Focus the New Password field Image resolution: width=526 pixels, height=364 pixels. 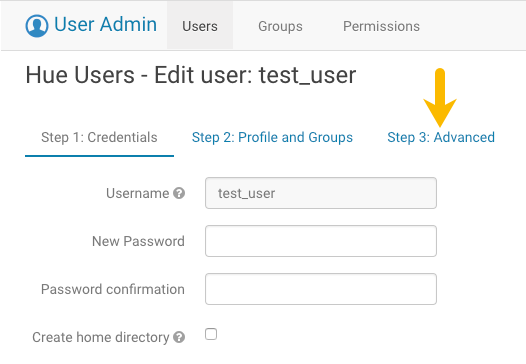(x=321, y=241)
